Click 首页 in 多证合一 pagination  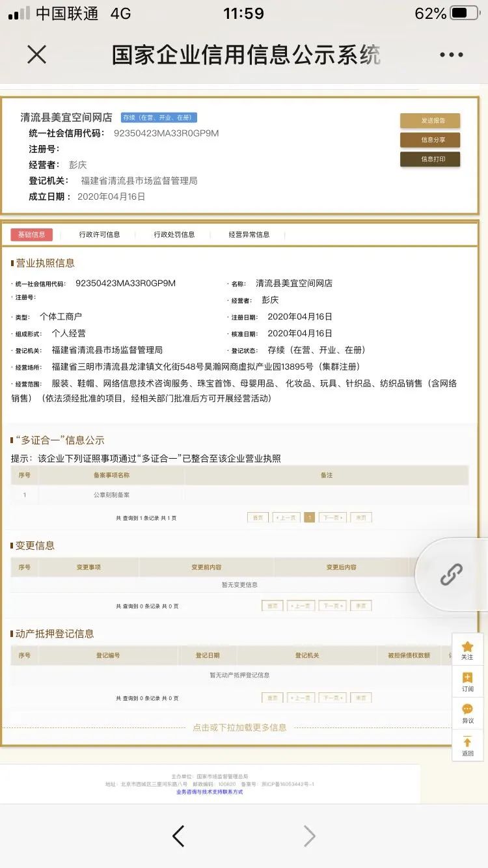tap(258, 518)
